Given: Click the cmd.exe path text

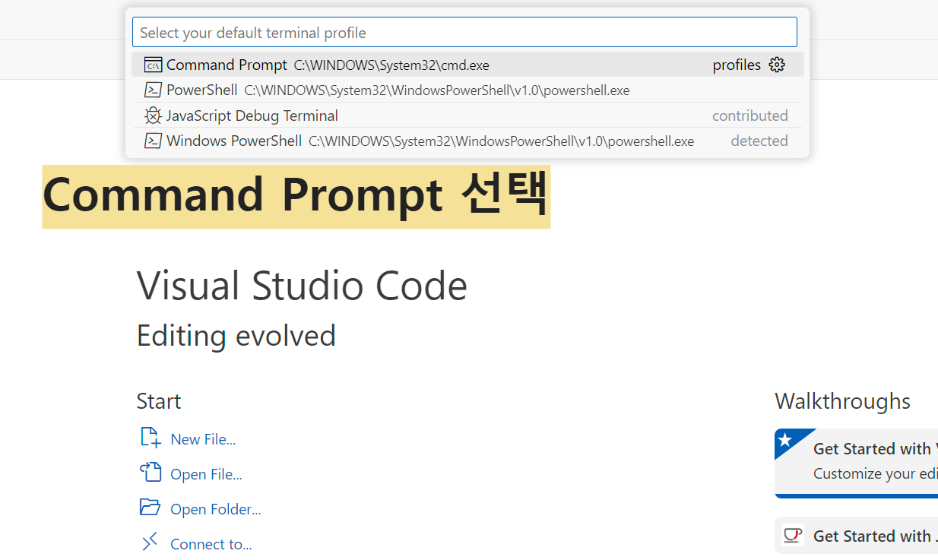Looking at the screenshot, I should 391,66.
